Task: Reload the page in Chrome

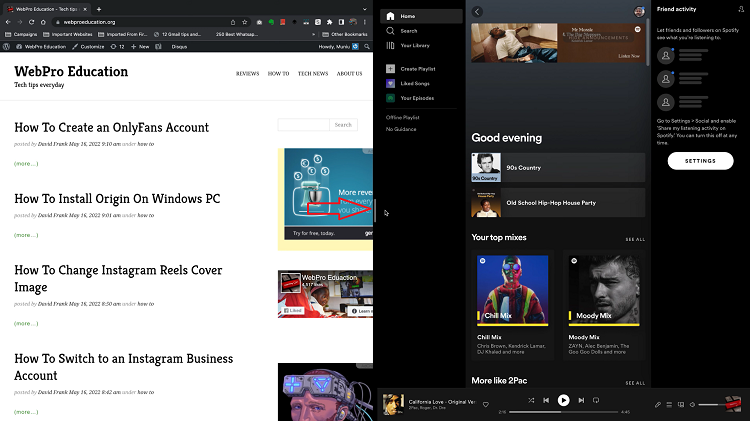Action: 31,22
